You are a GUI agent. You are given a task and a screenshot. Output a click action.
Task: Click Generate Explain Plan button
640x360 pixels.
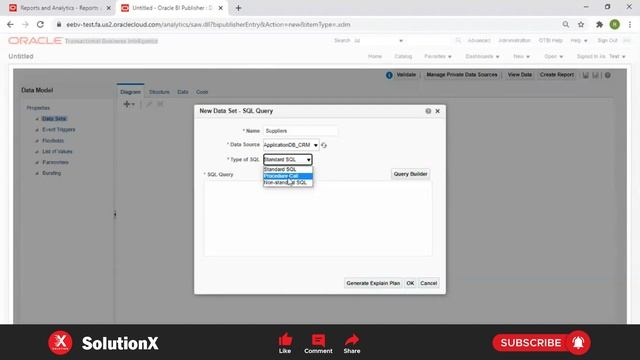click(373, 283)
